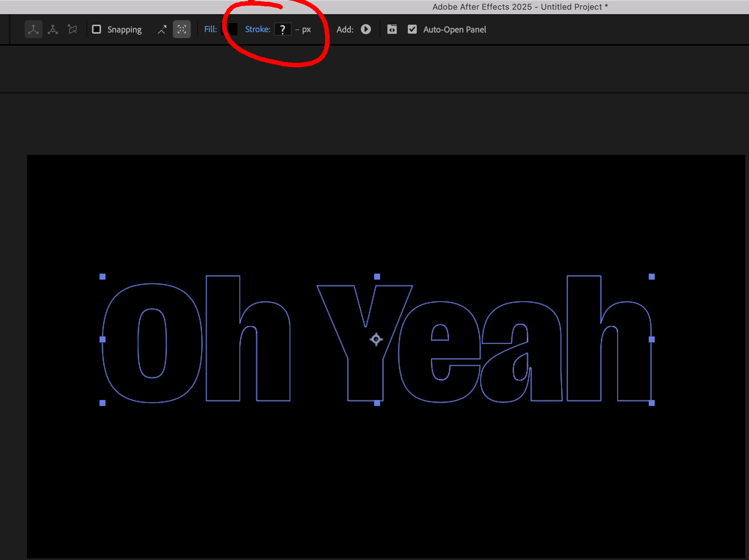Click the bottom-center bounding box handle
This screenshot has height=560, width=749.
click(x=377, y=403)
